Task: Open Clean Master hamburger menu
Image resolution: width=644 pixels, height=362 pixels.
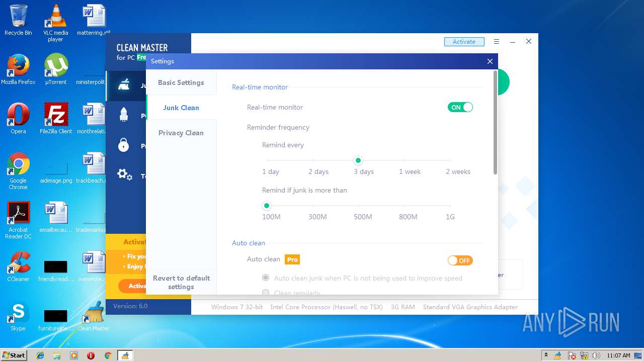Action: (x=497, y=42)
